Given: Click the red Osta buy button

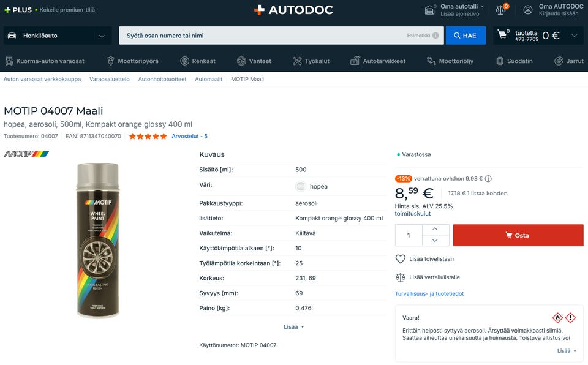Looking at the screenshot, I should [x=518, y=235].
